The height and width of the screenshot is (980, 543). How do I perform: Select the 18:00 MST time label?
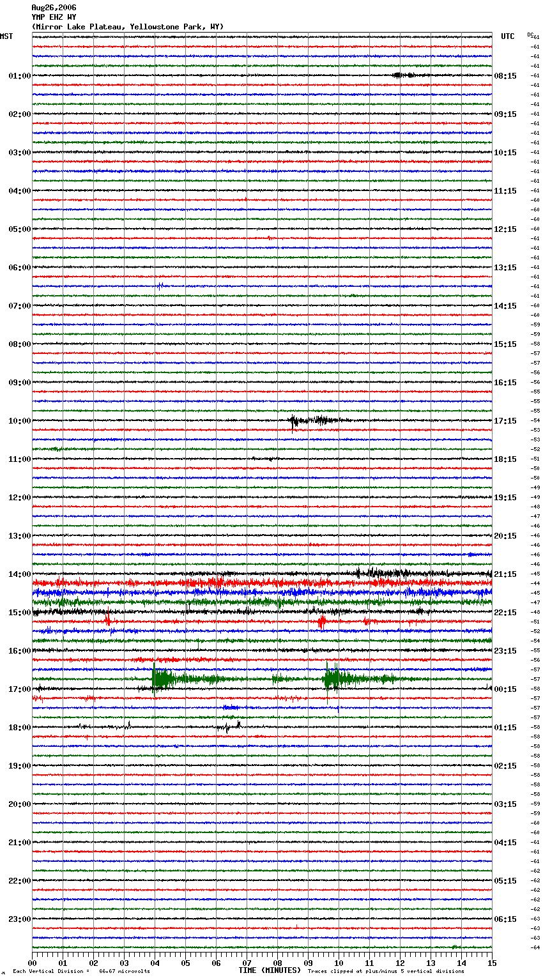point(20,728)
